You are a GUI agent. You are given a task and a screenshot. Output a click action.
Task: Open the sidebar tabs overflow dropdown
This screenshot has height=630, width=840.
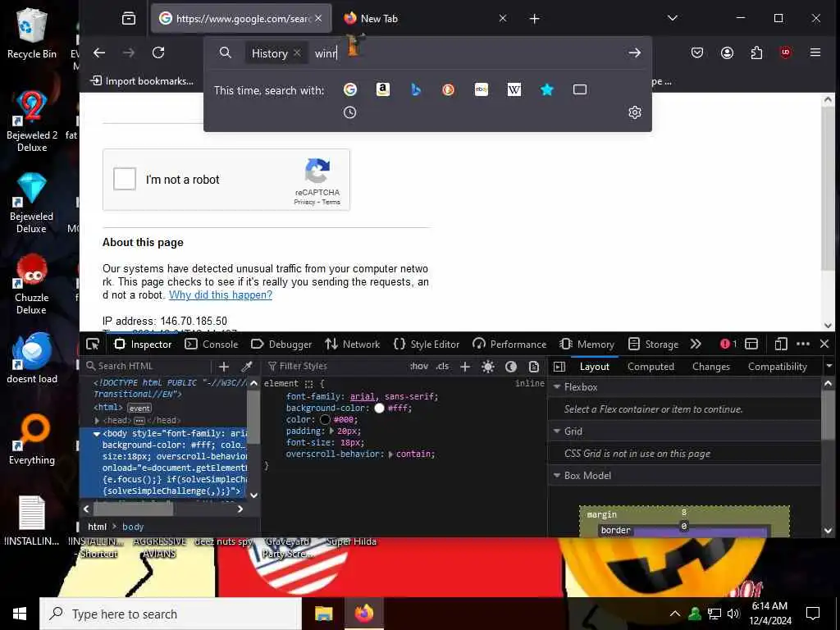click(x=829, y=367)
